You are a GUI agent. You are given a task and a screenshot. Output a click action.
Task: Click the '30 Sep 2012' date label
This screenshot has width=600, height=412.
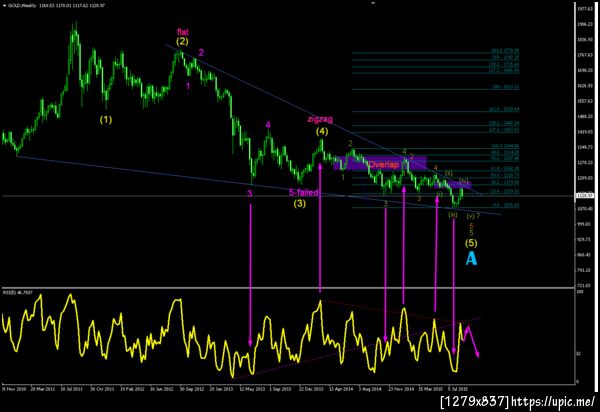click(x=192, y=389)
